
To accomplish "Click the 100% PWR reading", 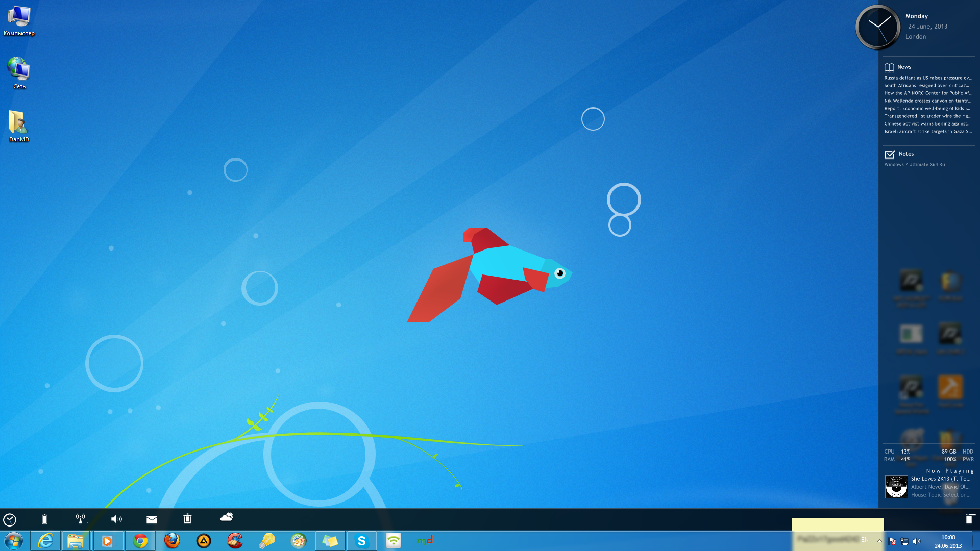I will (959, 459).
